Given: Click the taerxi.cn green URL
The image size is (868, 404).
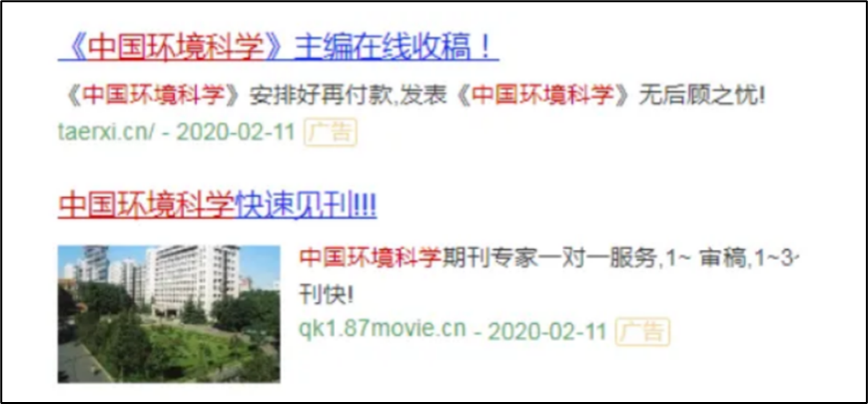Looking at the screenshot, I should click(x=107, y=133).
